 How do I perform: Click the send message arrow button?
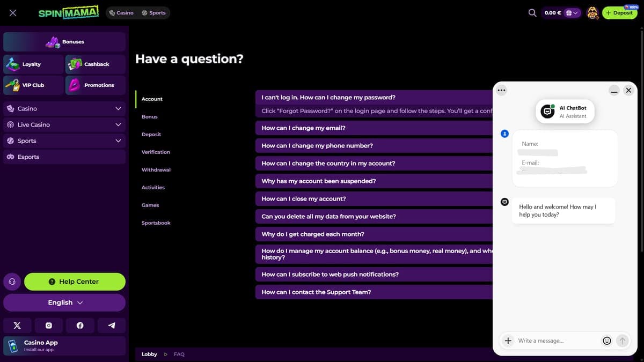click(622, 341)
